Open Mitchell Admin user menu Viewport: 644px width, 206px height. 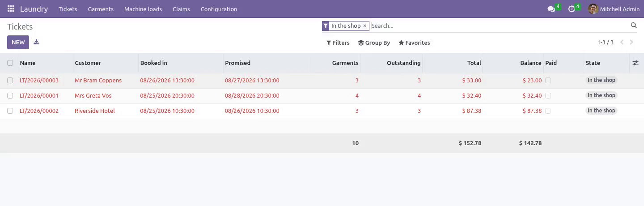pos(614,9)
